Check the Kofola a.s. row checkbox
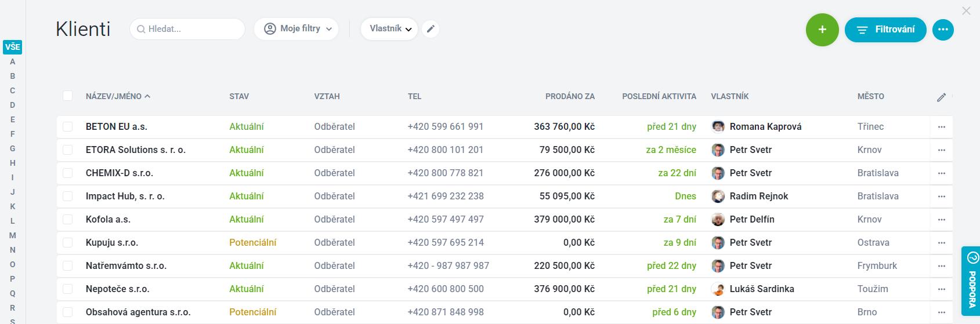Viewport: 980px width, 324px height. [x=68, y=219]
